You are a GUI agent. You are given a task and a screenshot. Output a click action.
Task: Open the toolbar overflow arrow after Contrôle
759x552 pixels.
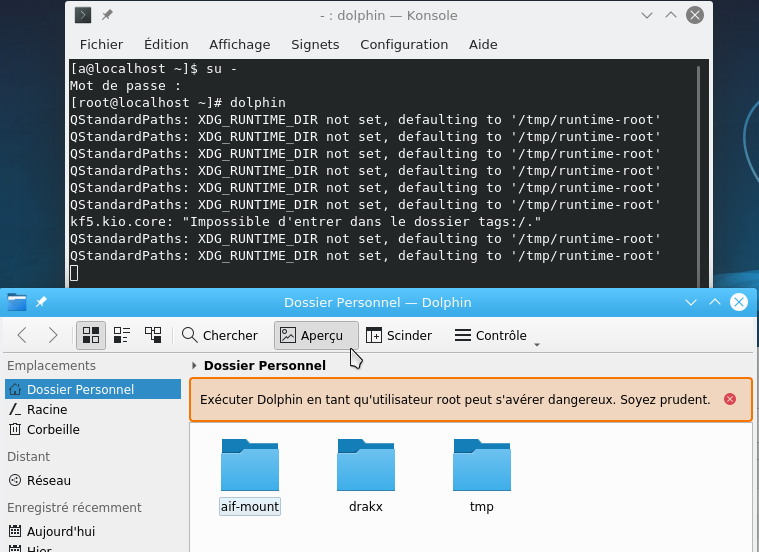click(537, 344)
